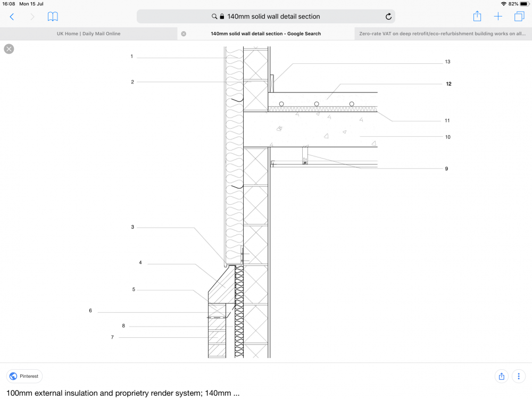Switch to Zero-rate VAT deep retrofit tab
This screenshot has width=532, height=399.
pos(443,34)
